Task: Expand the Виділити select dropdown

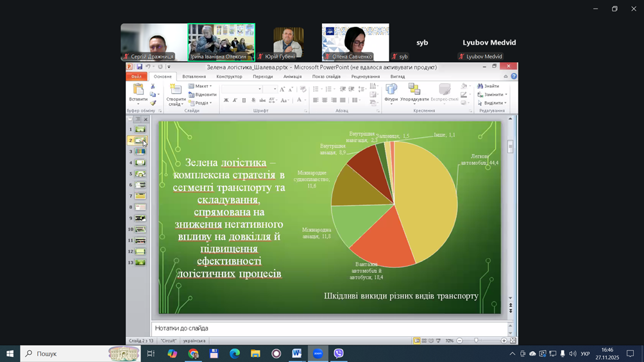Action: pyautogui.click(x=493, y=103)
